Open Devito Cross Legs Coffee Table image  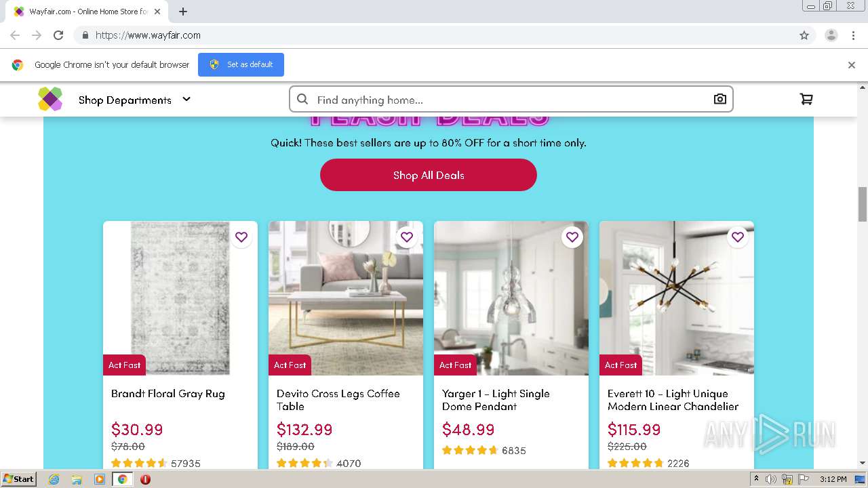(x=346, y=298)
